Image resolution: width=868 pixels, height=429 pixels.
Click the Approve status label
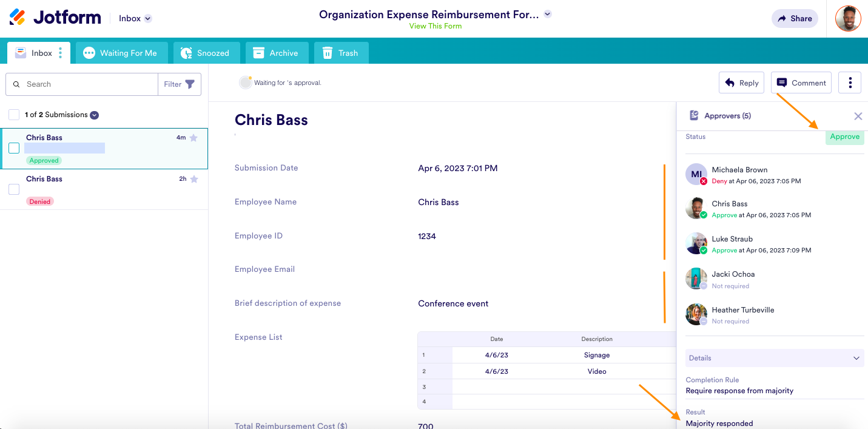(845, 137)
